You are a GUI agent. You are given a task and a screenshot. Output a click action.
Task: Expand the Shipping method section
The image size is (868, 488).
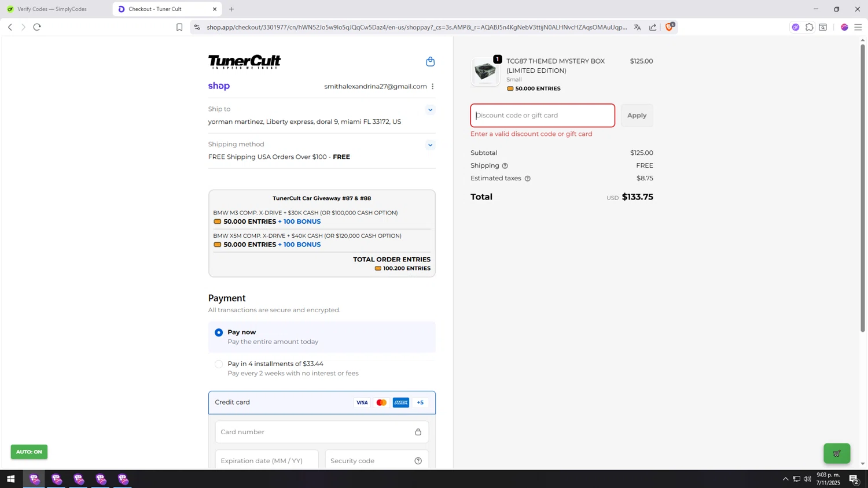pos(430,145)
